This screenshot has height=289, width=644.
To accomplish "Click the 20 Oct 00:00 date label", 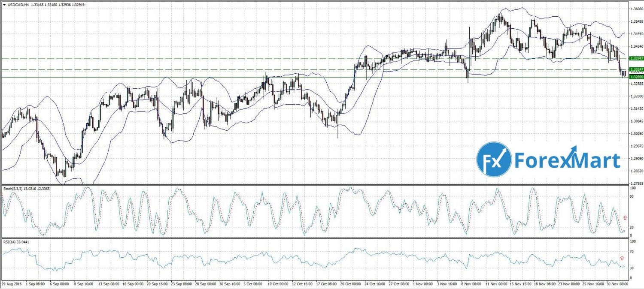I will [x=349, y=283].
